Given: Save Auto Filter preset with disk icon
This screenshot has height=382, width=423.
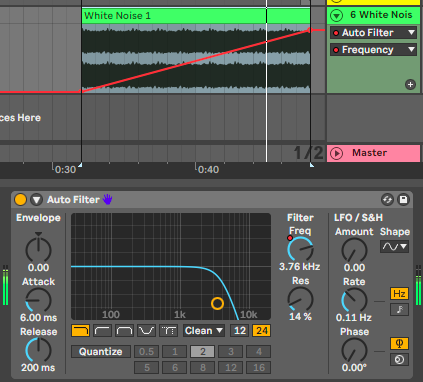Looking at the screenshot, I should pos(403,200).
